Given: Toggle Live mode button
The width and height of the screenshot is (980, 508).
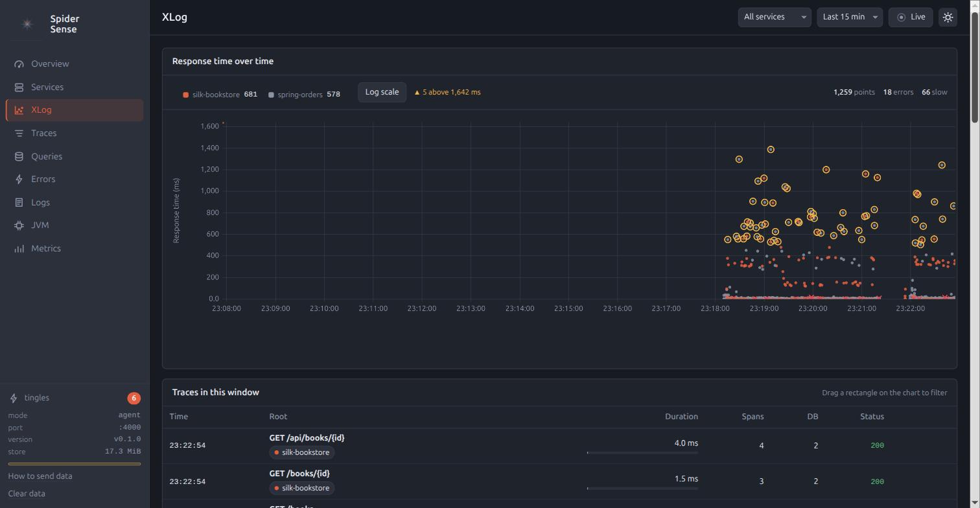Looking at the screenshot, I should [x=911, y=17].
